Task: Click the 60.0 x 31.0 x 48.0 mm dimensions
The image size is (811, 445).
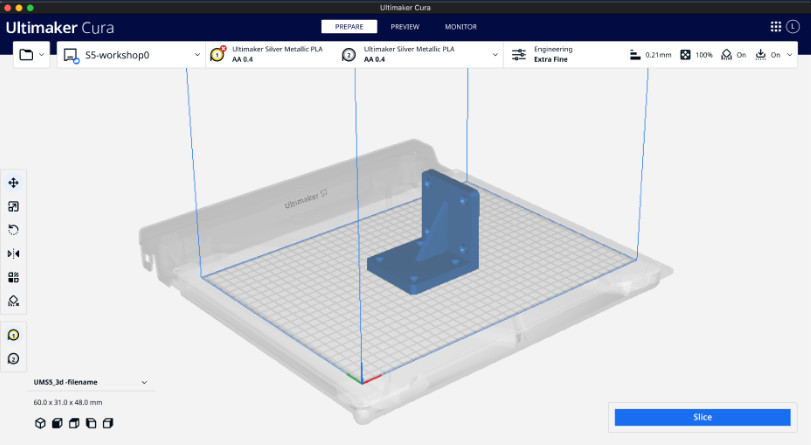Action: 68,402
